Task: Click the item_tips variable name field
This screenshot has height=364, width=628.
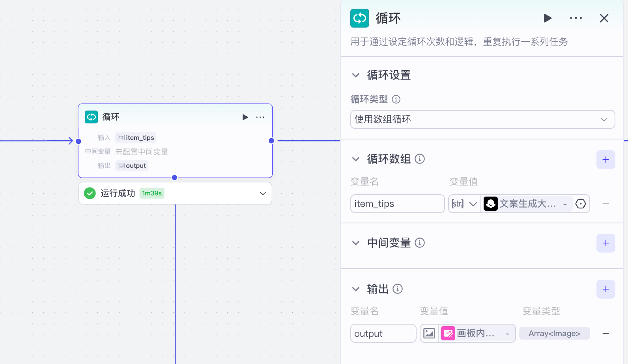Action: pos(397,204)
